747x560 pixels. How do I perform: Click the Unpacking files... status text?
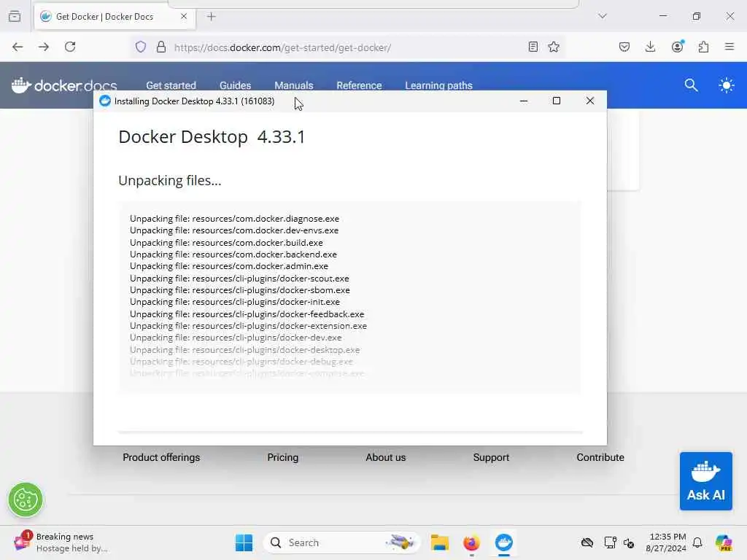(169, 181)
